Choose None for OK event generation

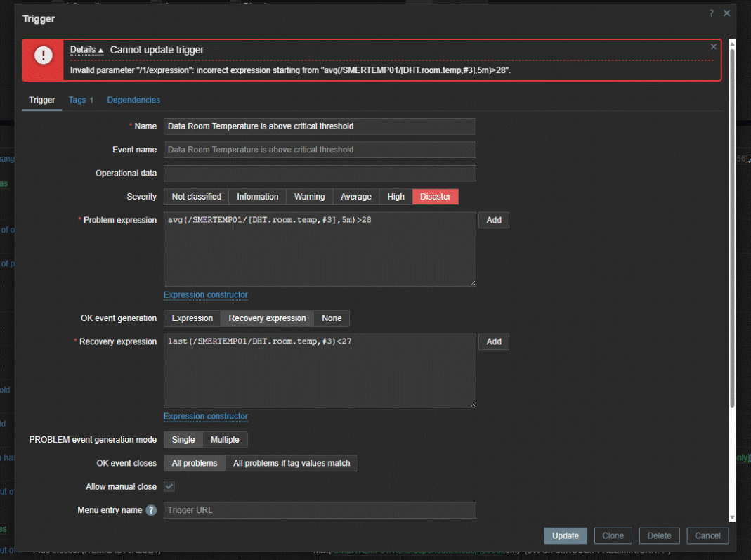click(x=332, y=318)
